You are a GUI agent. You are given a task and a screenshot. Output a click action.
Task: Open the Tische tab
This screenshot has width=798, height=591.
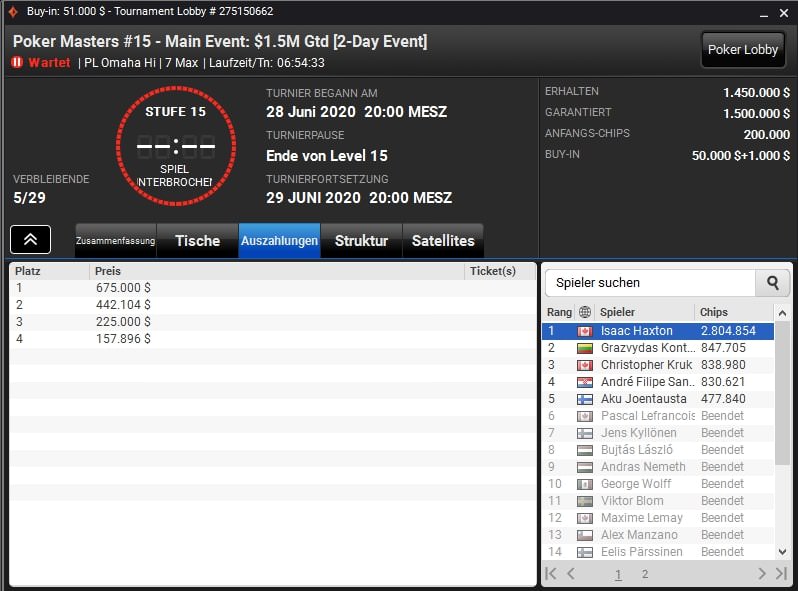coord(197,240)
